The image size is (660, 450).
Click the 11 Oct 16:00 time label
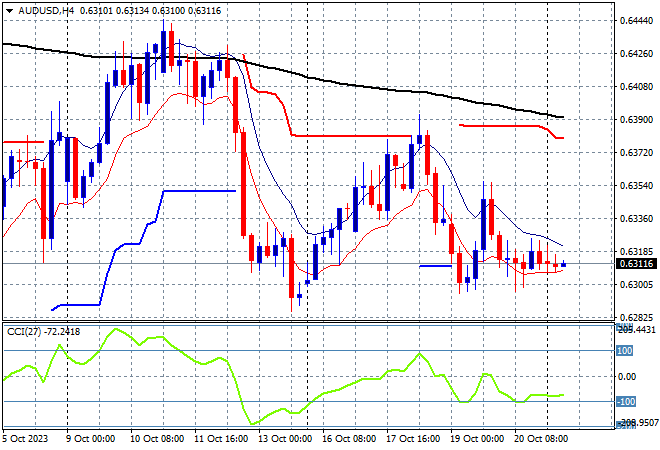(x=221, y=439)
